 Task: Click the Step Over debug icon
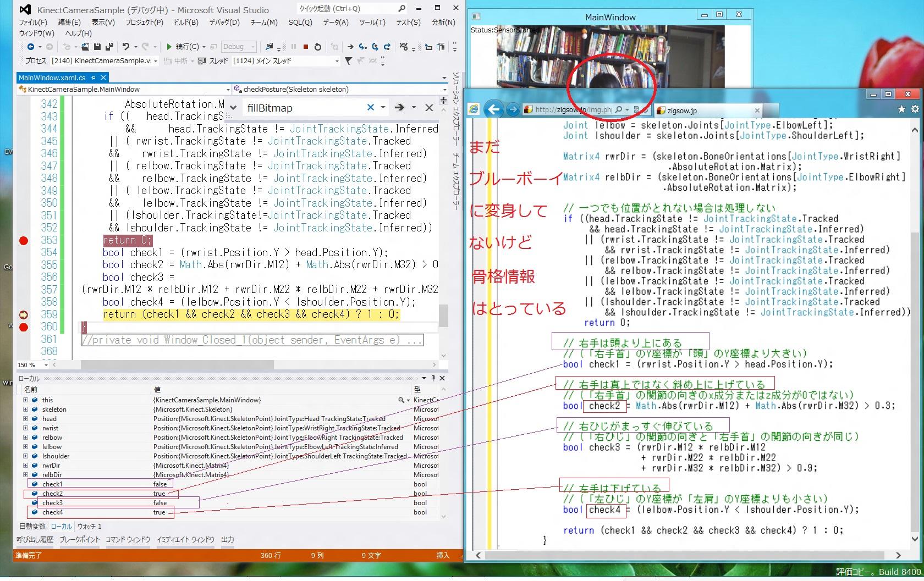pyautogui.click(x=375, y=47)
